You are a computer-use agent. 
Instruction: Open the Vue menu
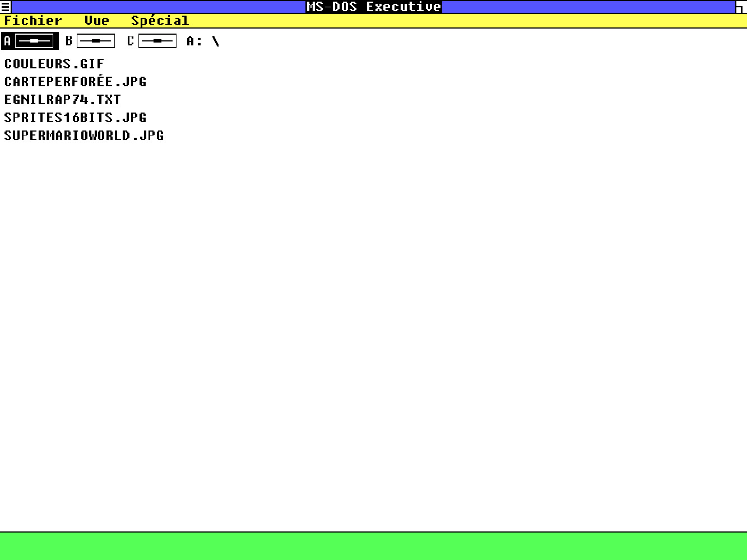(96, 21)
